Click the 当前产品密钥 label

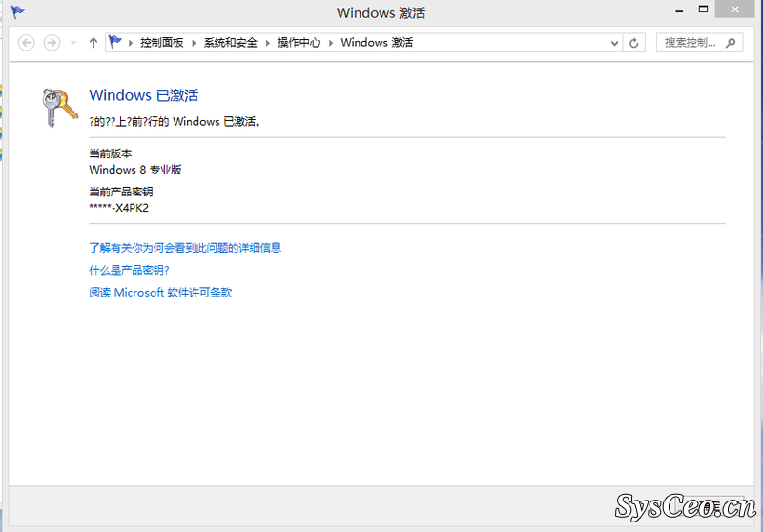pyautogui.click(x=121, y=192)
